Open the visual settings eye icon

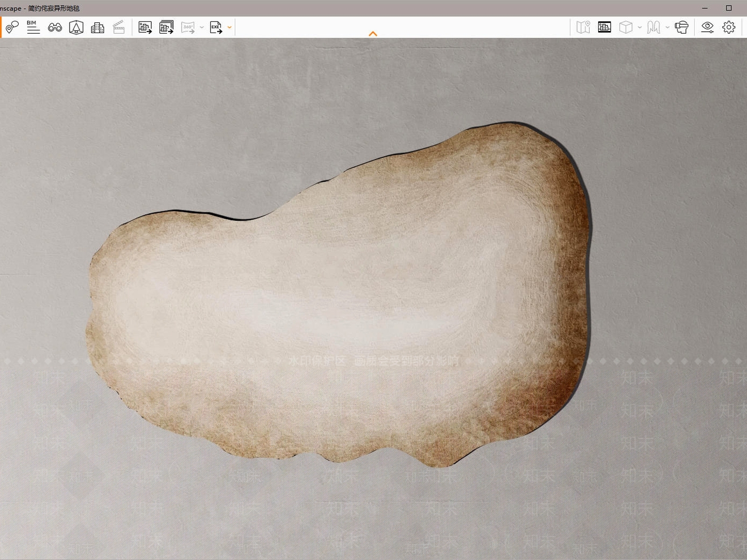pos(707,28)
